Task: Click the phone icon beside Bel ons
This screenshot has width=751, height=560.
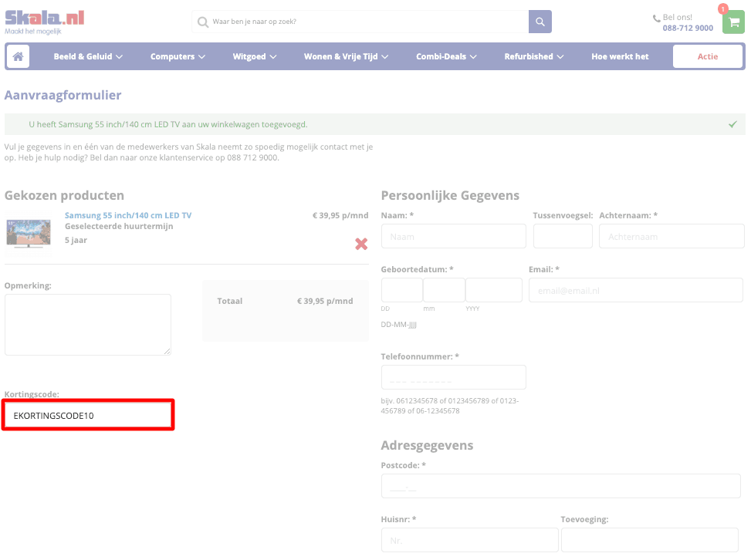Action: pos(656,19)
